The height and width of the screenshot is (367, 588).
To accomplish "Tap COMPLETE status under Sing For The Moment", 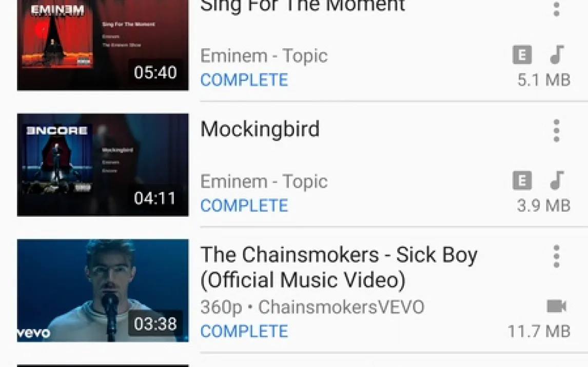I will [x=244, y=80].
